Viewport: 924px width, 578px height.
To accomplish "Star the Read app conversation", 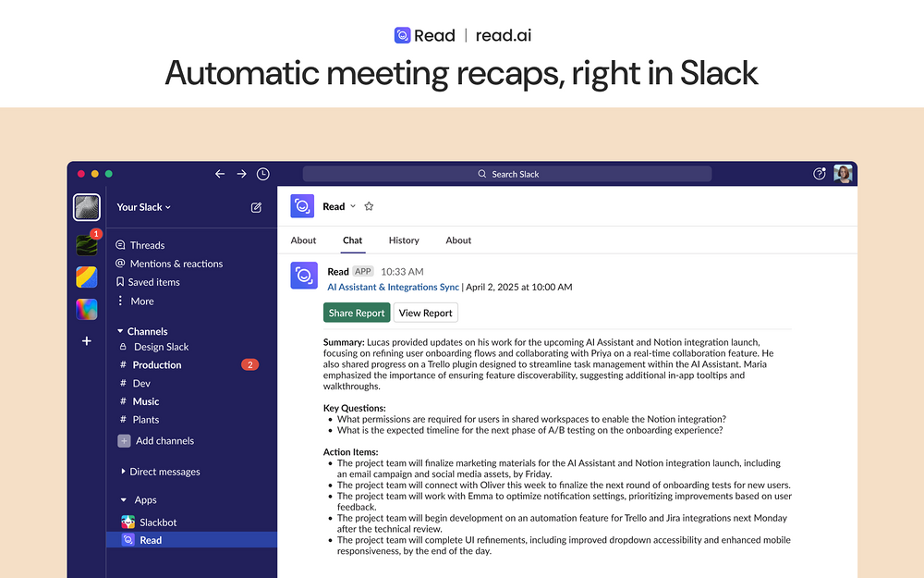I will (369, 206).
